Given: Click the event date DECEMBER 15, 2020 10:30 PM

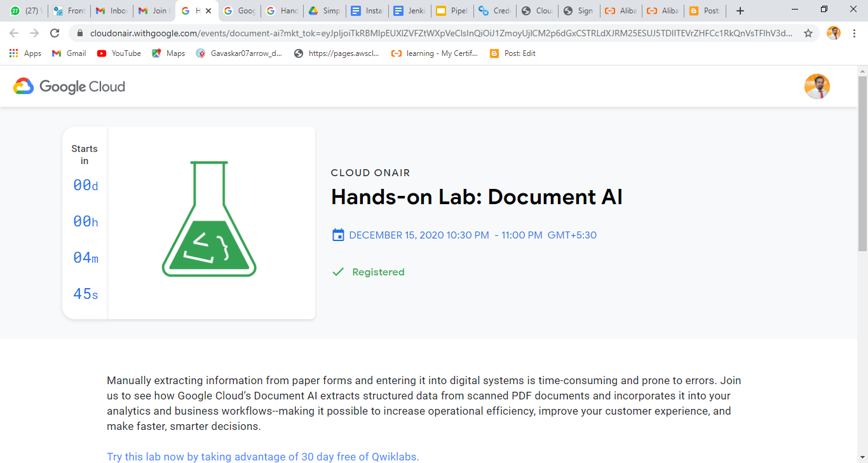Looking at the screenshot, I should point(419,235).
